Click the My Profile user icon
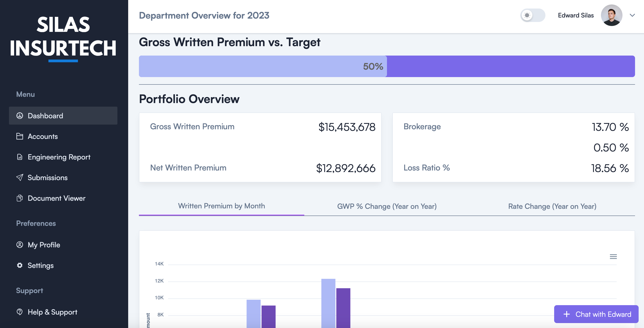The height and width of the screenshot is (328, 644). 19,244
